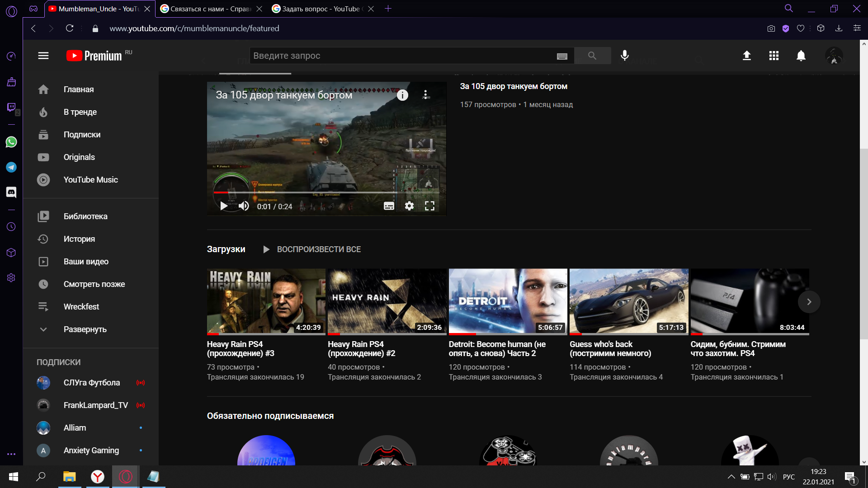Open three-dot menu on featured video
Image resolution: width=868 pixels, height=488 pixels.
coord(425,94)
